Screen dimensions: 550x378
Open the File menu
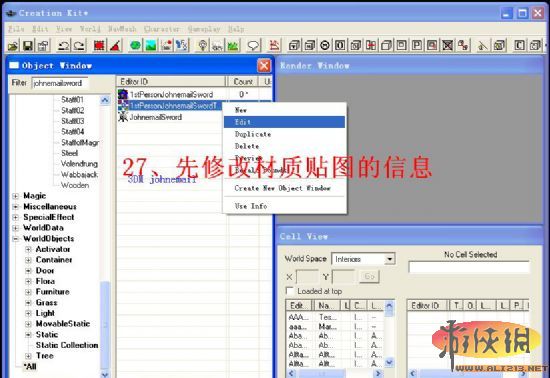pyautogui.click(x=16, y=29)
